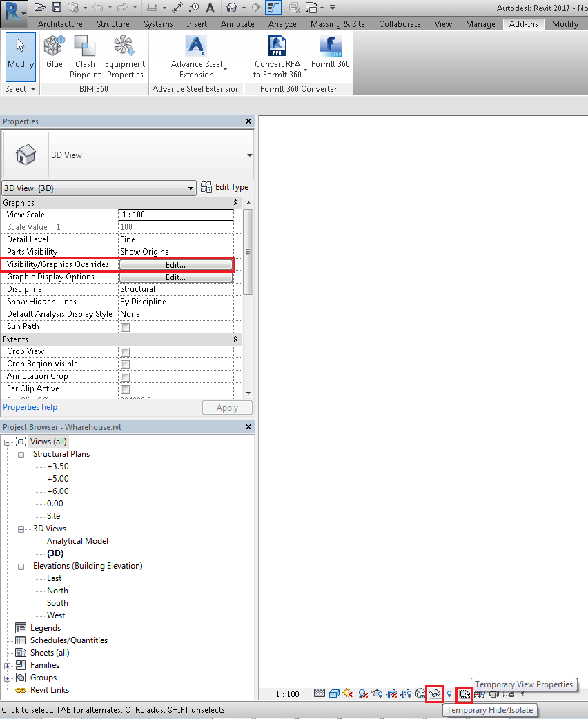The image size is (588, 719).
Task: Tick the Far Clip Active checkbox
Action: point(125,389)
